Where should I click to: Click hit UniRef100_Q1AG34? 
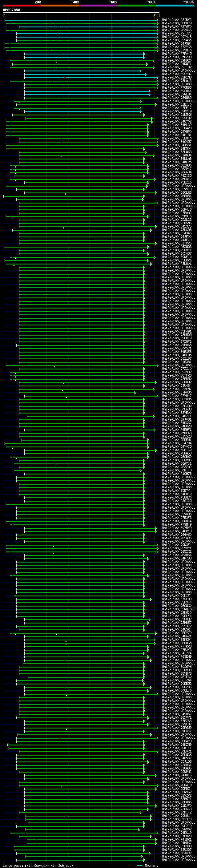(x=176, y=155)
